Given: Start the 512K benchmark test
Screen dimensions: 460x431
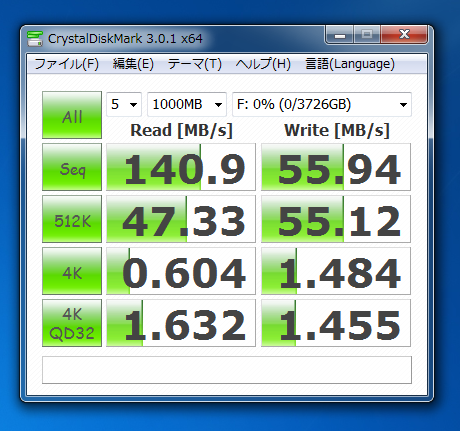Looking at the screenshot, I should pyautogui.click(x=72, y=219).
